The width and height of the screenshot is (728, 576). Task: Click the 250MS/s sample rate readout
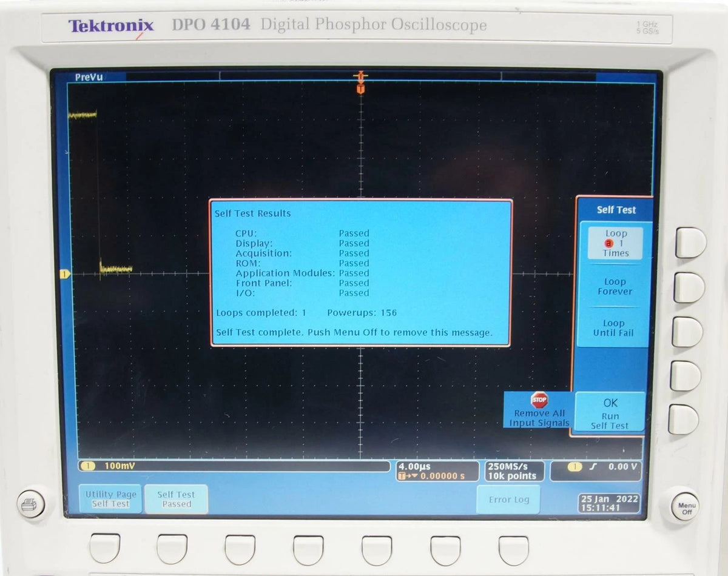coord(507,466)
